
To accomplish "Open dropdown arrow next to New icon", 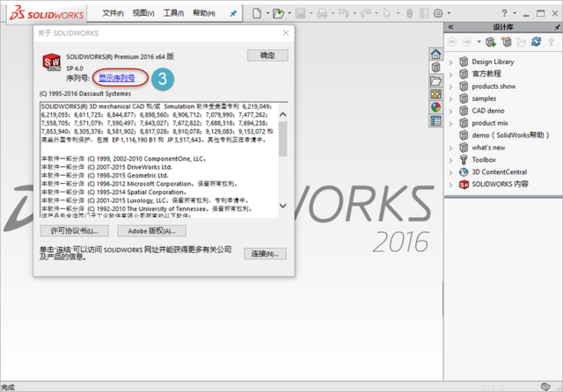I will [267, 13].
